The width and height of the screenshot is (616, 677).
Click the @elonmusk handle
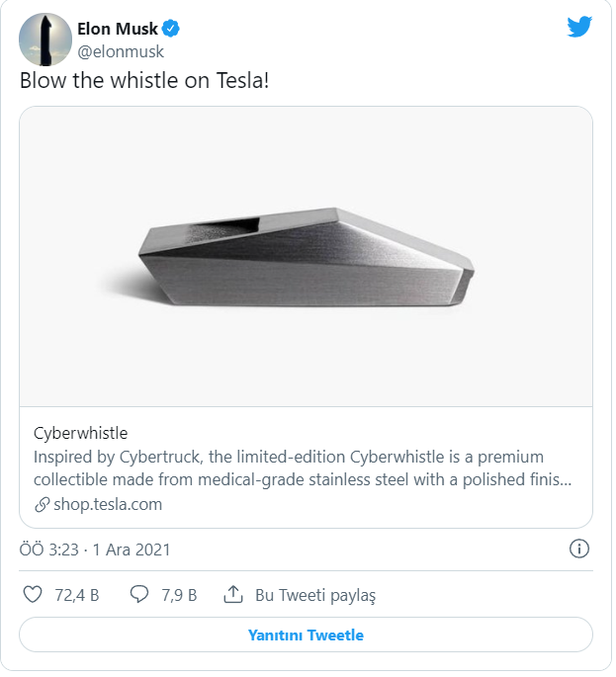click(x=121, y=51)
